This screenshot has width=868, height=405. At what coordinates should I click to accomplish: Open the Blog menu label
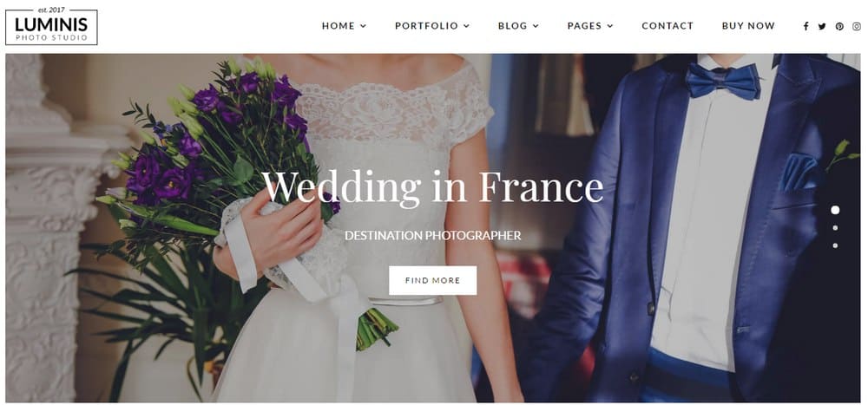tap(513, 26)
